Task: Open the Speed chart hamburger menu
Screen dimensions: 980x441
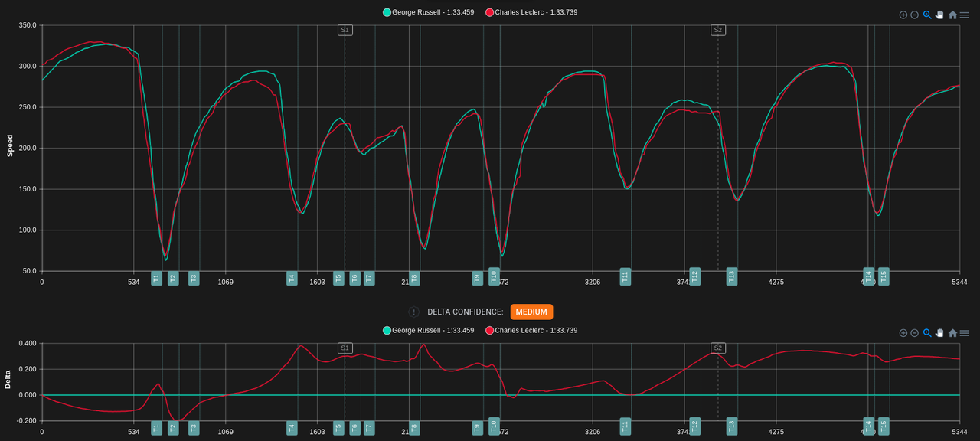Action: (965, 15)
